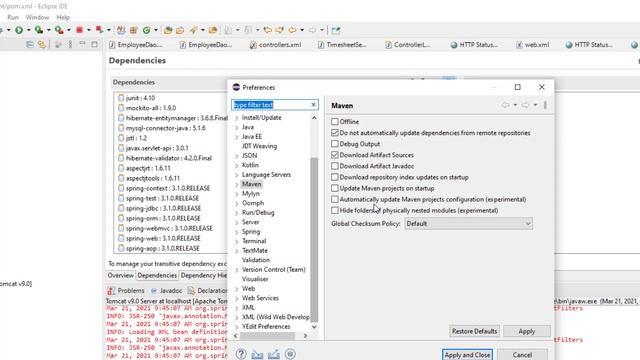
Task: Click the red Stop server icon
Action: tap(80, 30)
